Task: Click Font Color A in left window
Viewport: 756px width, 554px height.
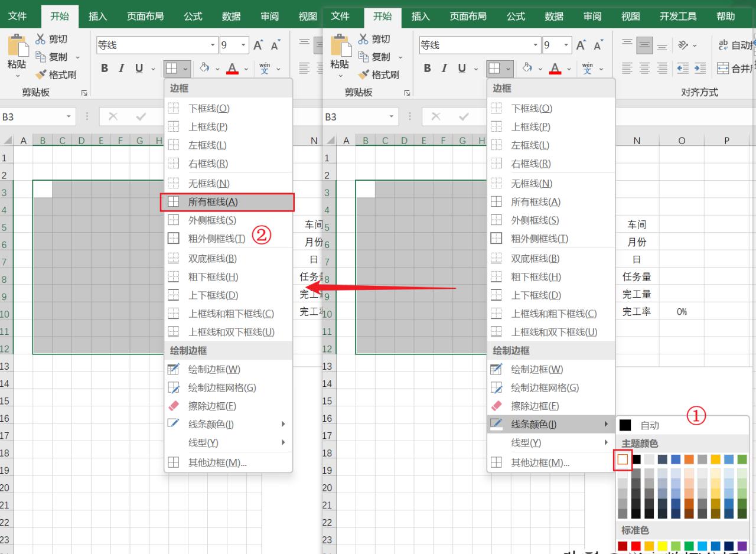Action: (x=232, y=69)
